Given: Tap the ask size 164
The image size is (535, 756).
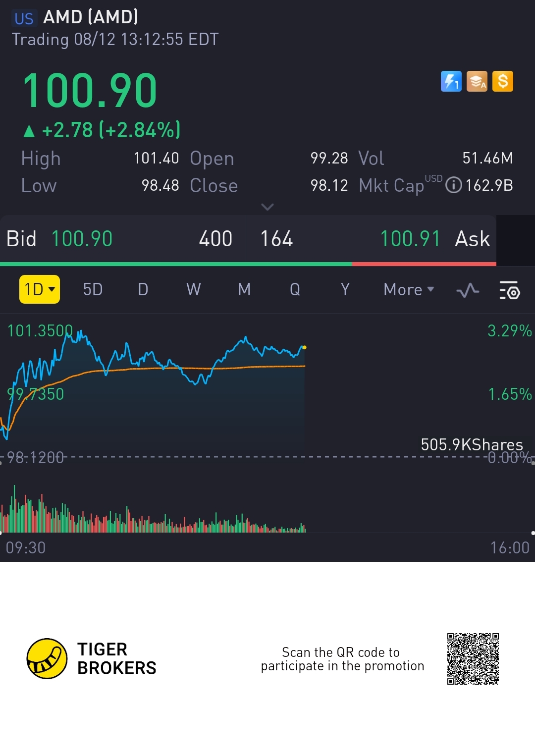Looking at the screenshot, I should point(276,239).
